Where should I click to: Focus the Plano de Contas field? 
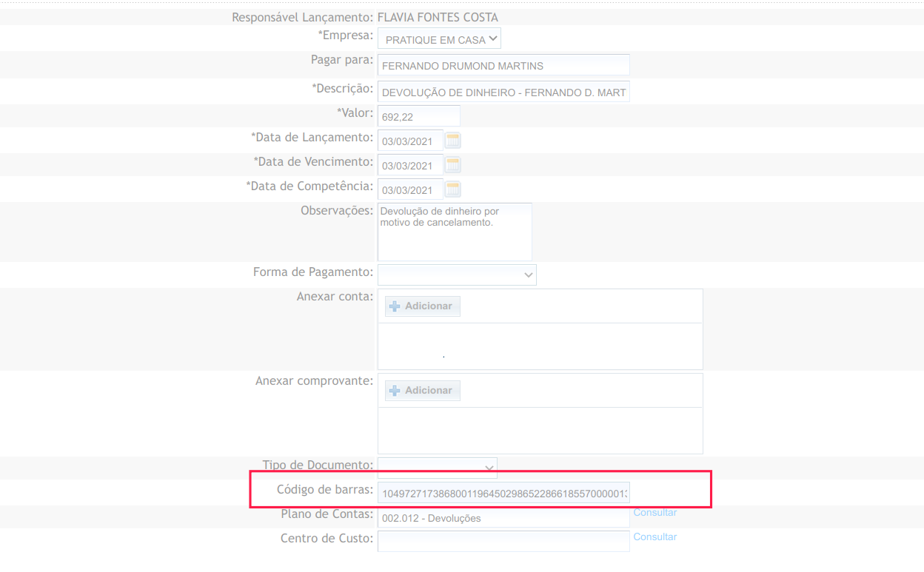[x=503, y=518]
